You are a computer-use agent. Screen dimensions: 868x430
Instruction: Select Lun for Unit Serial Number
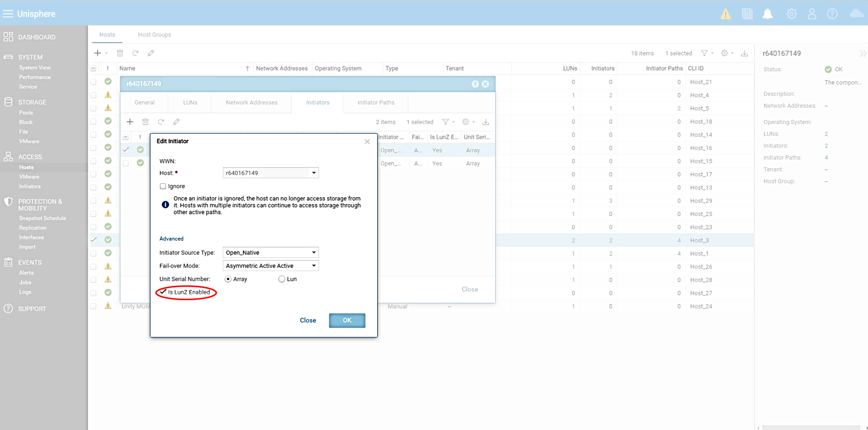[282, 279]
